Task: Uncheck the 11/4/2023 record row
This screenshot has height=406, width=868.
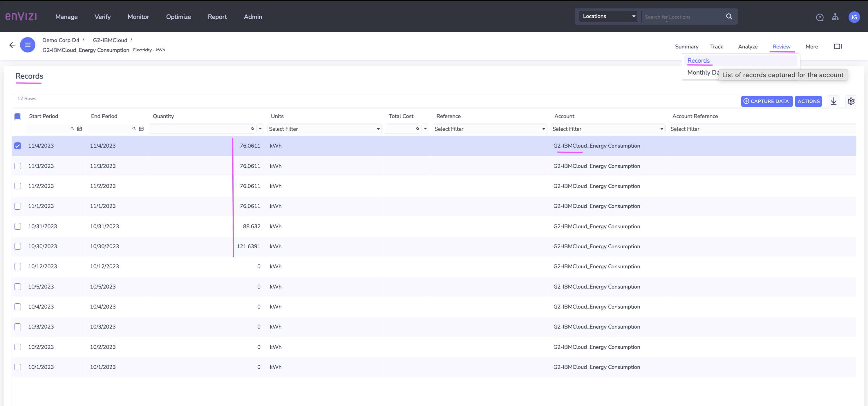Action: click(17, 146)
